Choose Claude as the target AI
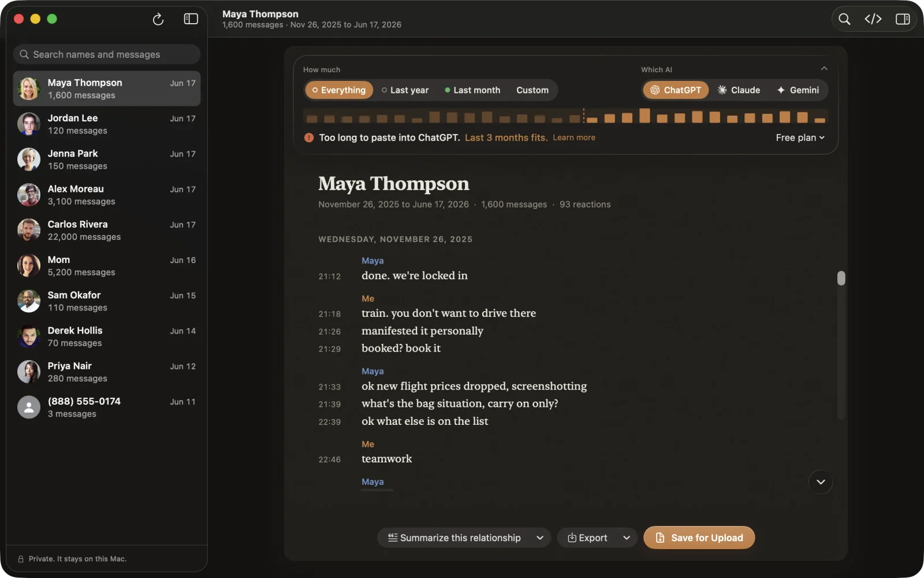The image size is (924, 578). [x=739, y=90]
